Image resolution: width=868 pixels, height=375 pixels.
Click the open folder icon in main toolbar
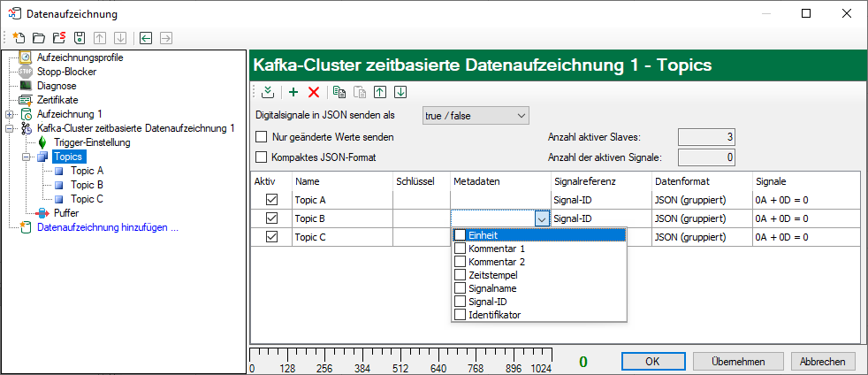39,38
